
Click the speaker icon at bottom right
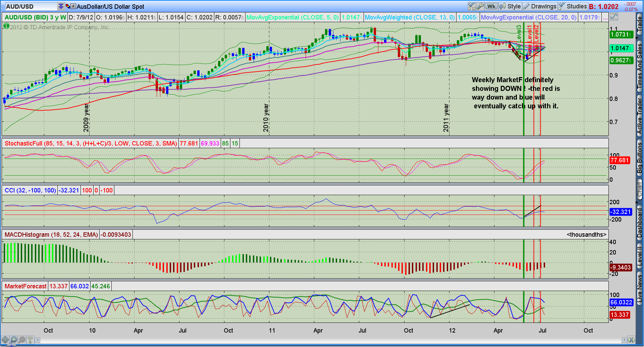tap(631, 340)
